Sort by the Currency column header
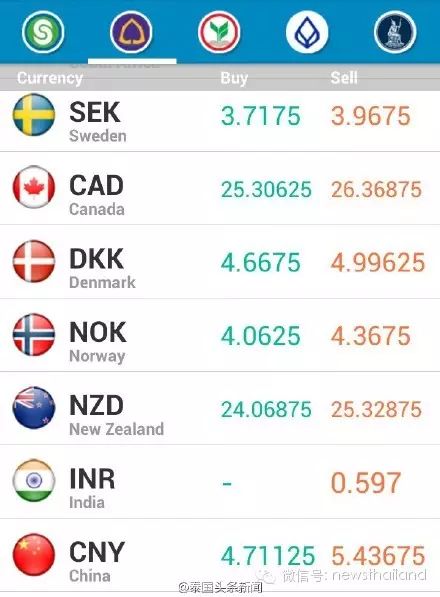The height and width of the screenshot is (597, 440). [x=50, y=78]
